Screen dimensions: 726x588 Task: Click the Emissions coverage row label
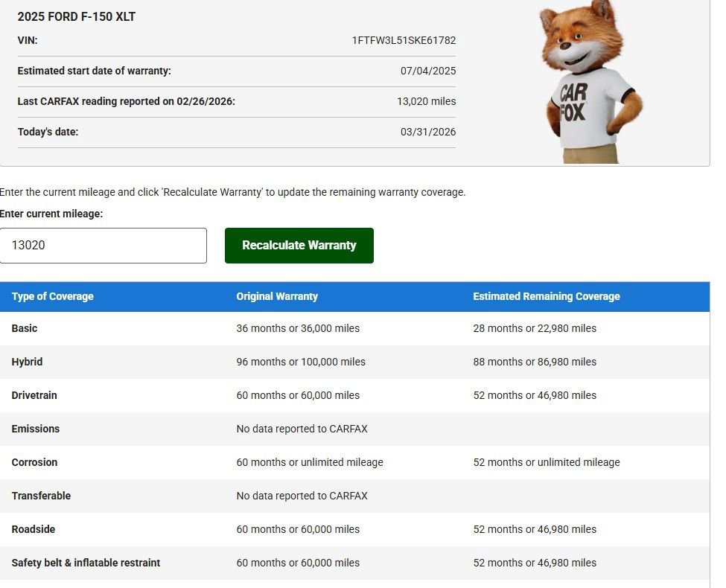click(36, 429)
